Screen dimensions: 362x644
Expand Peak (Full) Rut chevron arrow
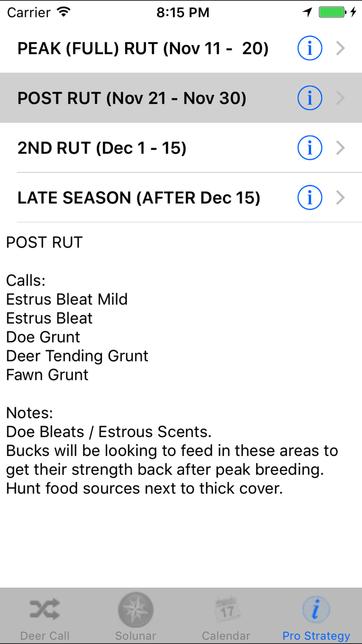click(340, 48)
